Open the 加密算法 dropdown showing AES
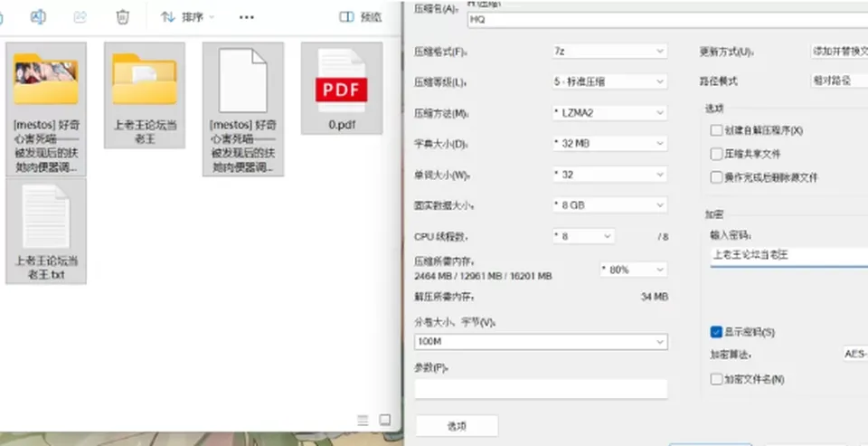868x446 pixels. pos(854,354)
